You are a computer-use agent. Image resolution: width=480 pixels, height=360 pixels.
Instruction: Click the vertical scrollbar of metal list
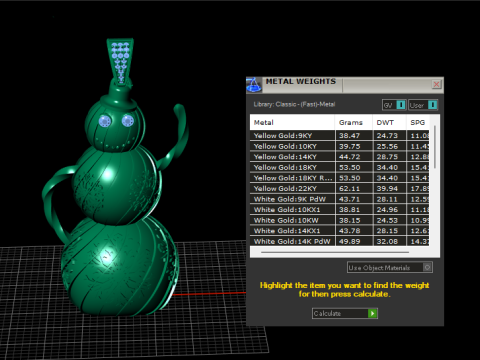pos(435,147)
